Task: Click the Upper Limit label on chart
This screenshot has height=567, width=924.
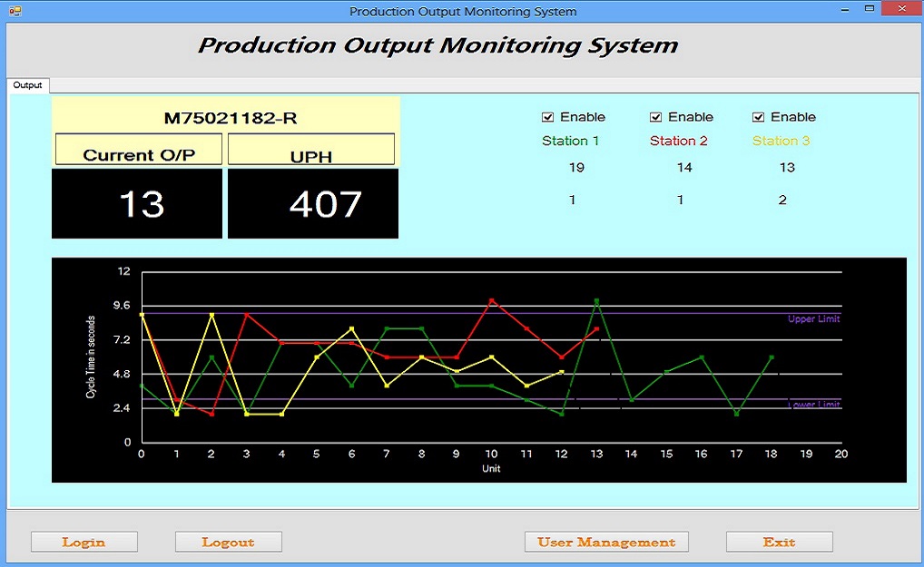Action: coord(813,319)
